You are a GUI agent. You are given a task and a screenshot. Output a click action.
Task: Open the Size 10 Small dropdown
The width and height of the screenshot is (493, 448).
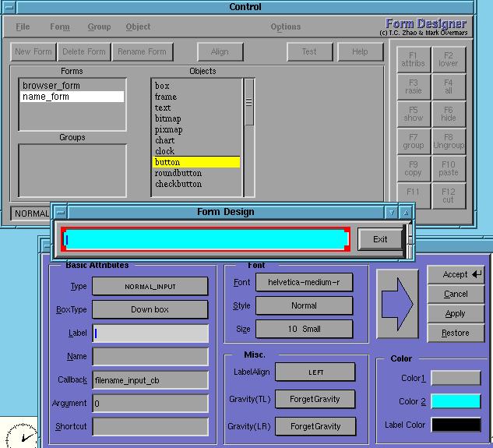pos(304,329)
